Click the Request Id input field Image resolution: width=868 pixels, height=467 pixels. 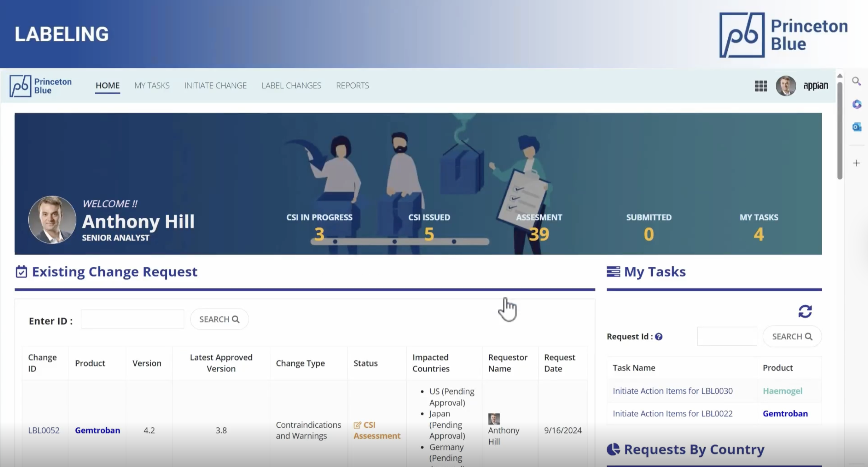point(727,336)
